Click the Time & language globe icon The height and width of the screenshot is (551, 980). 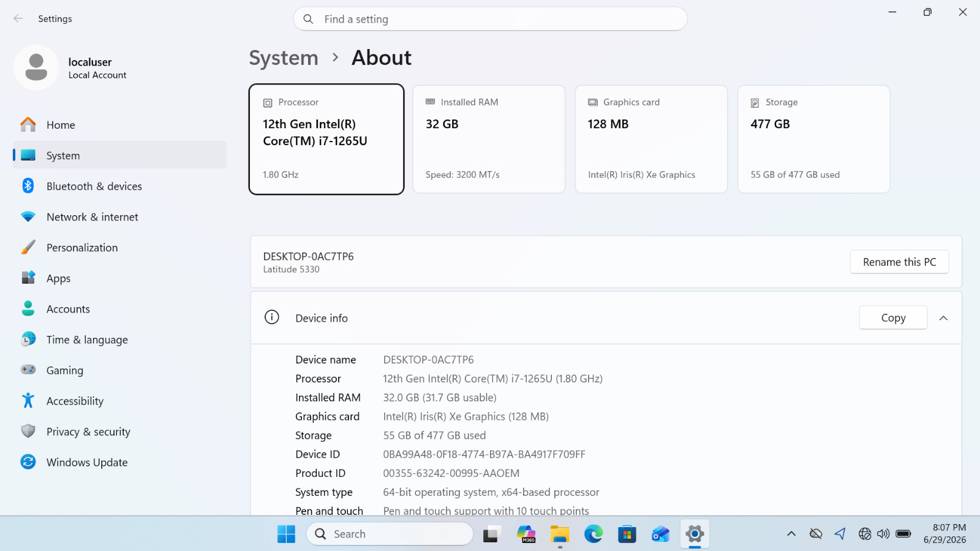click(28, 339)
